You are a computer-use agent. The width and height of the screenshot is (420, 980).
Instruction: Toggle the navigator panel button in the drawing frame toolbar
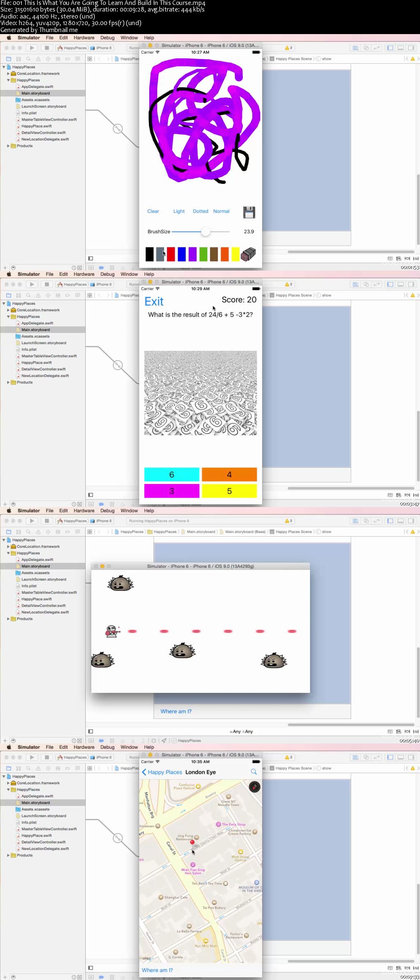390,48
